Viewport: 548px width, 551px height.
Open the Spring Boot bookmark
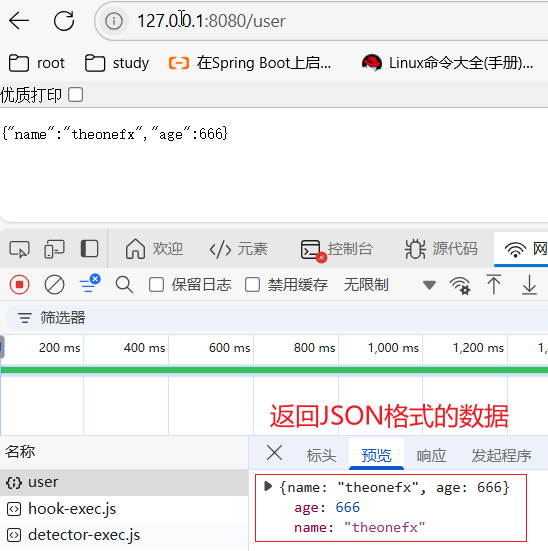[x=250, y=63]
